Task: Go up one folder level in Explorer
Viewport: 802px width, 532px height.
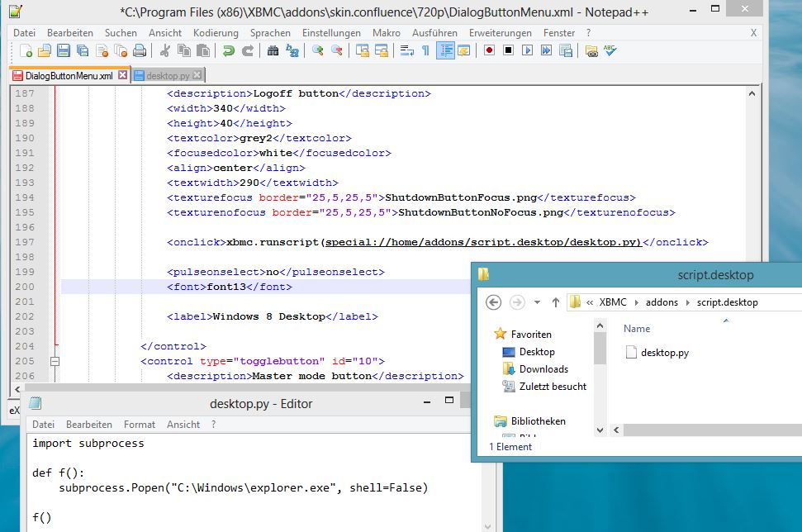Action: click(556, 302)
